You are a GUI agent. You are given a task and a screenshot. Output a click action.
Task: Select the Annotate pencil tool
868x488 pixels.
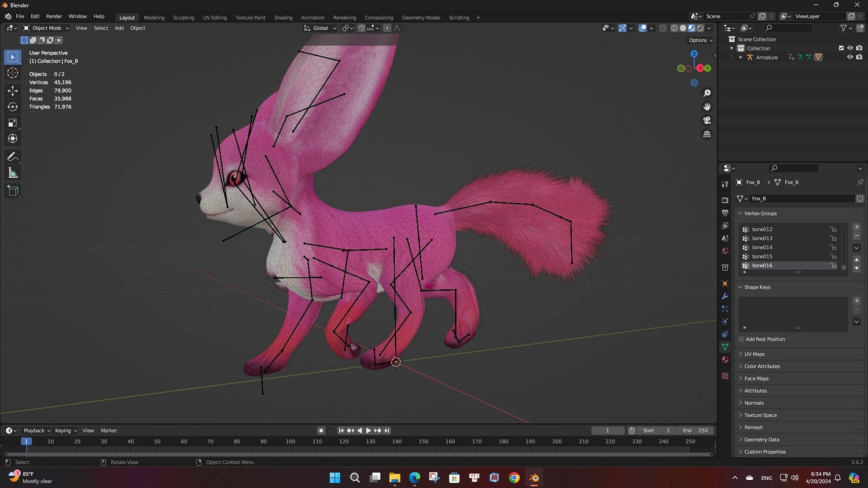pyautogui.click(x=13, y=157)
